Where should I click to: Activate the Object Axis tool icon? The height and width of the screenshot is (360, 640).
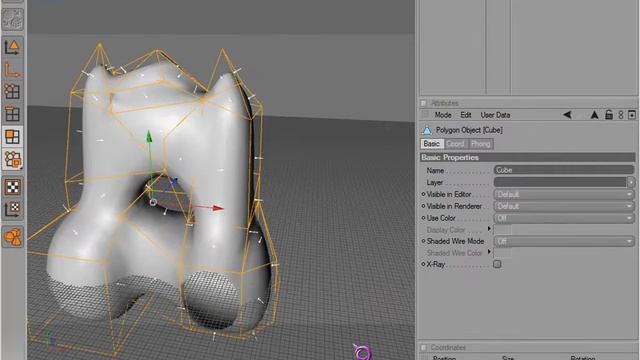(x=13, y=70)
